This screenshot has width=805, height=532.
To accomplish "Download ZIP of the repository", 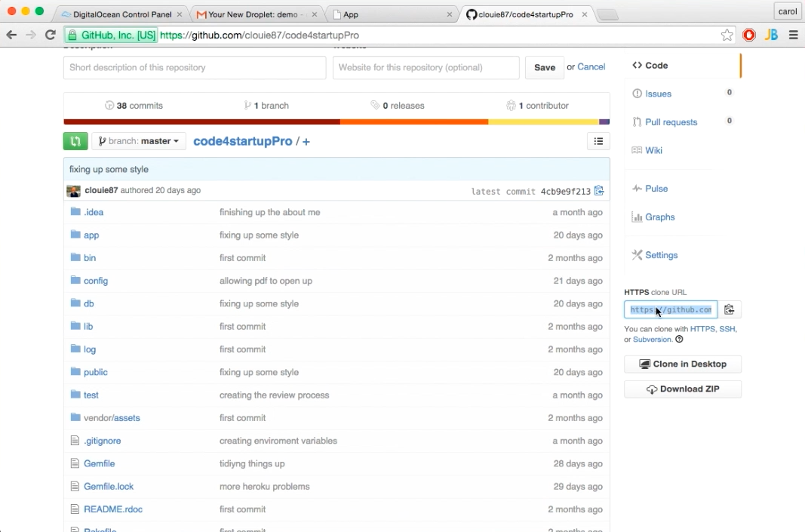I will point(682,389).
